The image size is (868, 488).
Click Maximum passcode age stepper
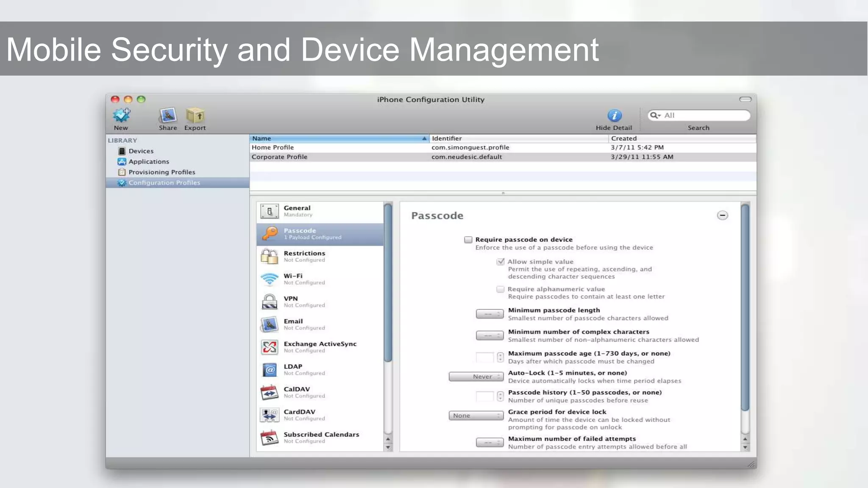[501, 358]
